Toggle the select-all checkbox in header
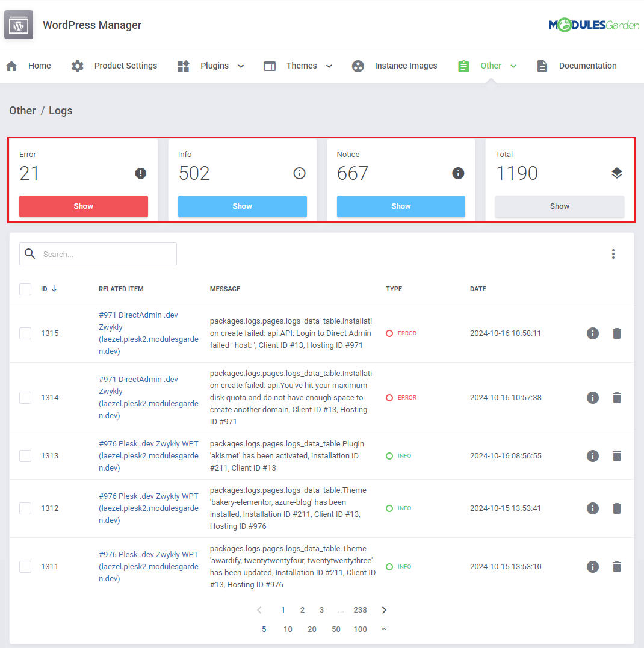 coord(25,289)
